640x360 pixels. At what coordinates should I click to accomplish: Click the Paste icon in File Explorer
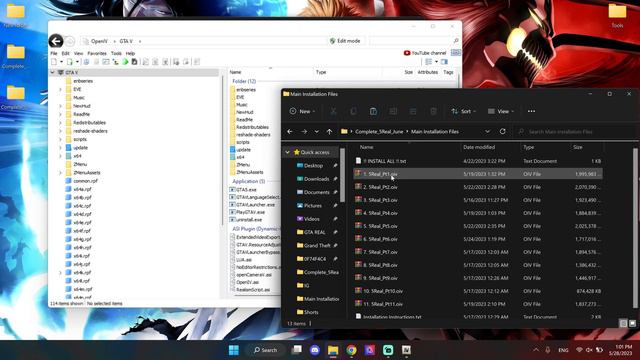[x=373, y=111]
